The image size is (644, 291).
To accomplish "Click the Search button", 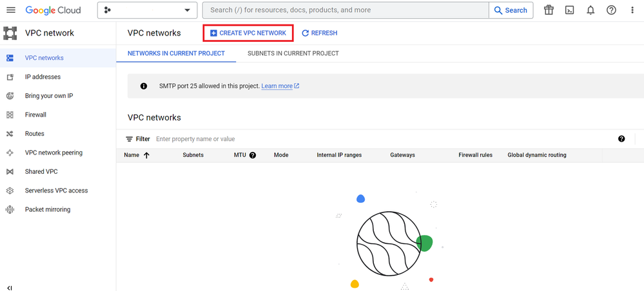I will [x=511, y=10].
